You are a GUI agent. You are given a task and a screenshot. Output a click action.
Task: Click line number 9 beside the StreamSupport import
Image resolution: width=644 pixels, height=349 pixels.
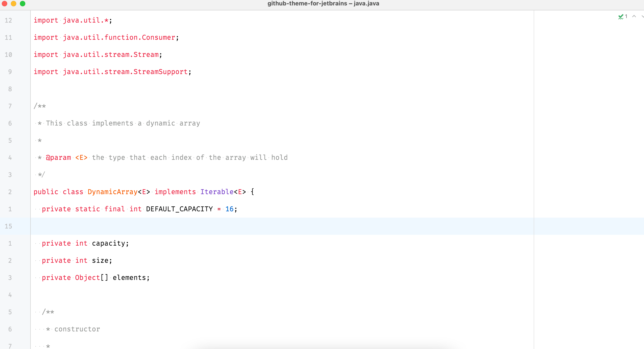10,72
